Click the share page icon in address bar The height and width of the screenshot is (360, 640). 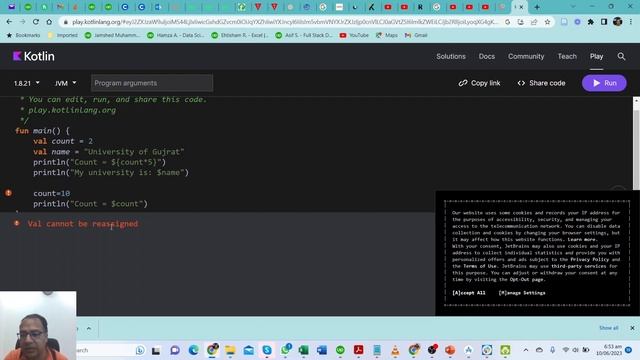(x=534, y=22)
